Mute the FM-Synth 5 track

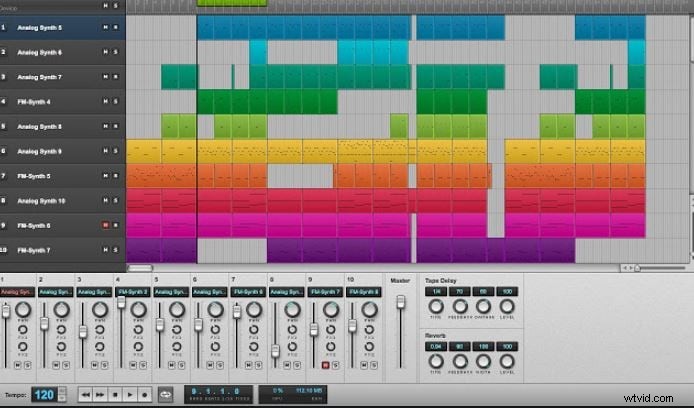(x=105, y=176)
